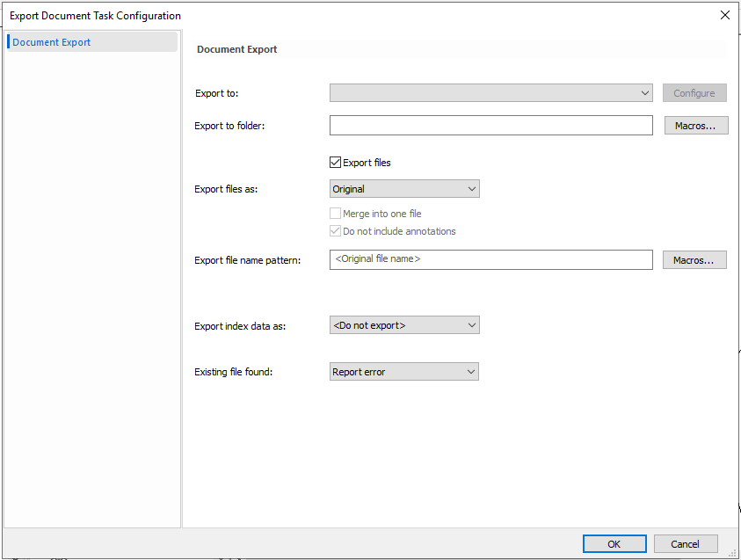Close the Export Document Task Configuration dialog
The width and height of the screenshot is (741, 560).
[725, 15]
